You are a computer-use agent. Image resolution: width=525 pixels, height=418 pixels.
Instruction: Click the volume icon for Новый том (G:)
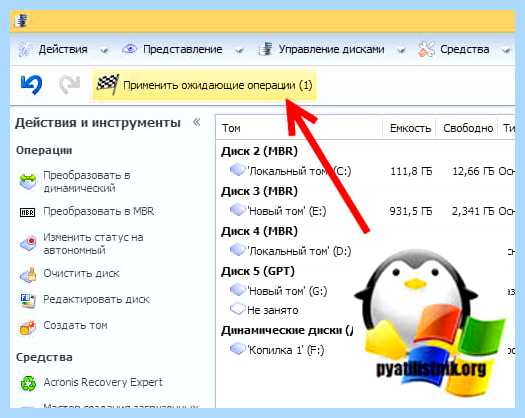(x=238, y=290)
